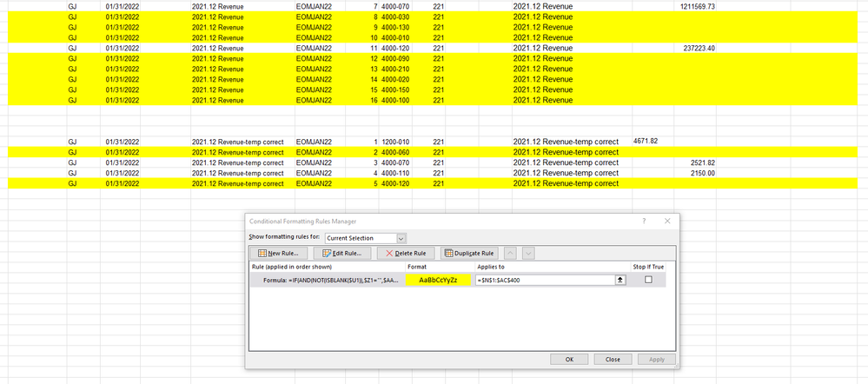Select account cell 4000-010
The image size is (868, 384).
click(396, 37)
